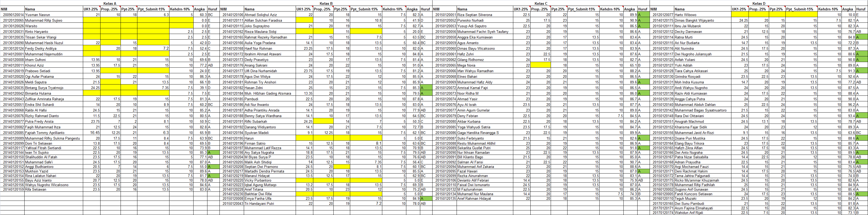Click Huruf column header under Kelas C

pyautogui.click(x=643, y=9)
